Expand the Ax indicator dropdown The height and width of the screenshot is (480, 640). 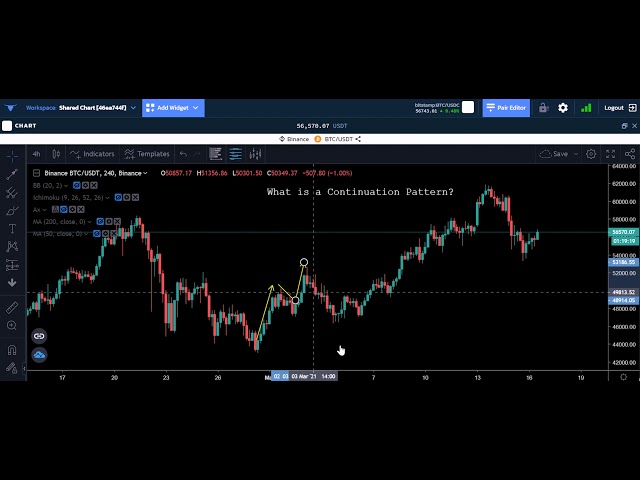click(44, 210)
